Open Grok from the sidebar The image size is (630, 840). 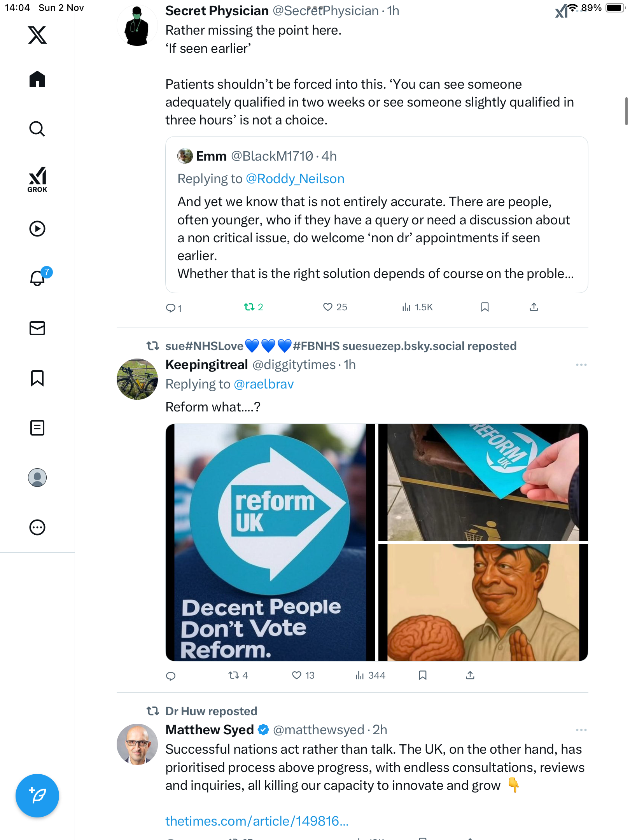pos(37,179)
